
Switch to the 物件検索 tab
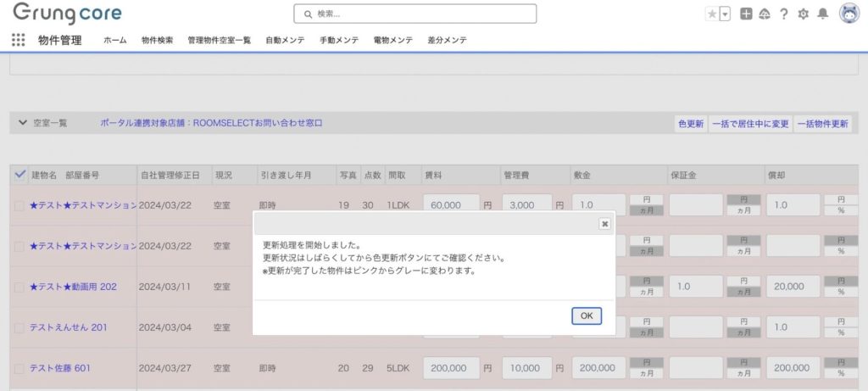[159, 40]
